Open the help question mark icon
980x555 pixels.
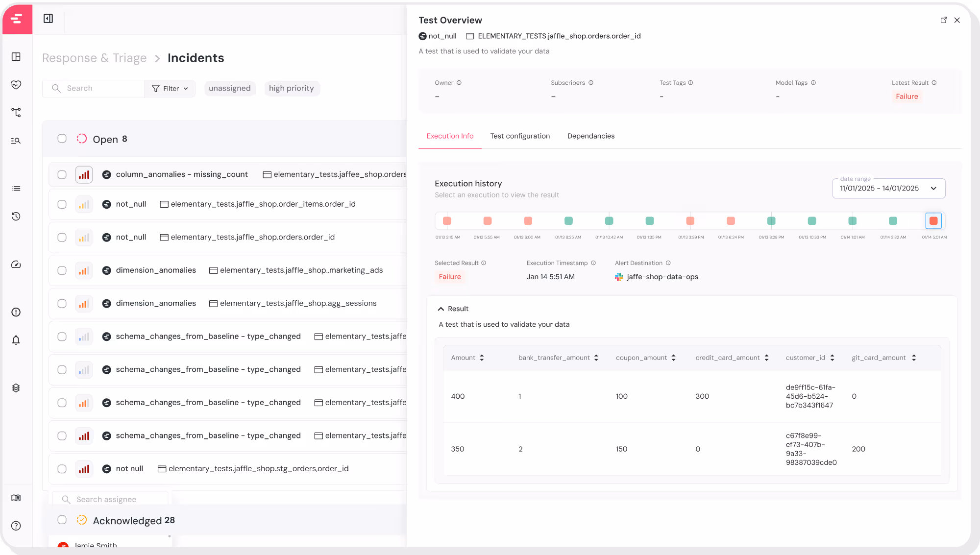pos(16,526)
